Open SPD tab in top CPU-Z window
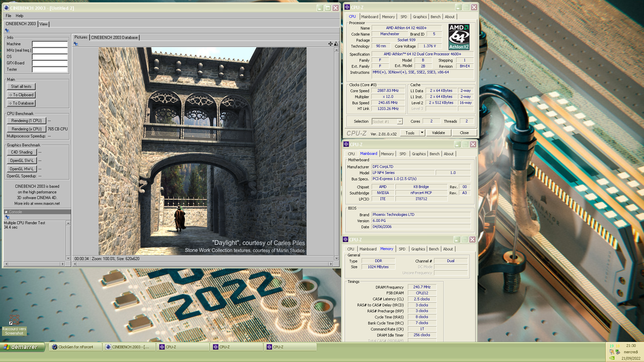This screenshot has height=362, width=644. pyautogui.click(x=404, y=17)
